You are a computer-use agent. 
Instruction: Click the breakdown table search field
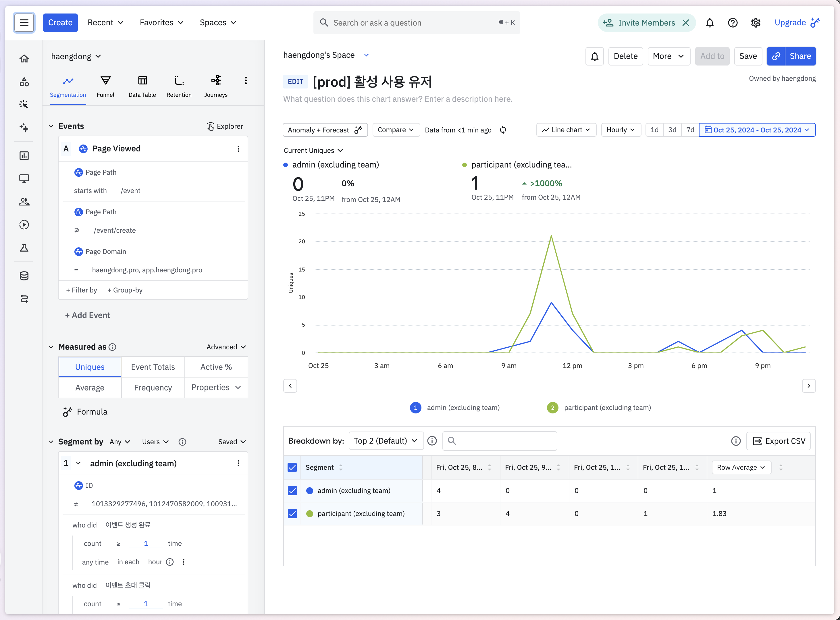499,441
